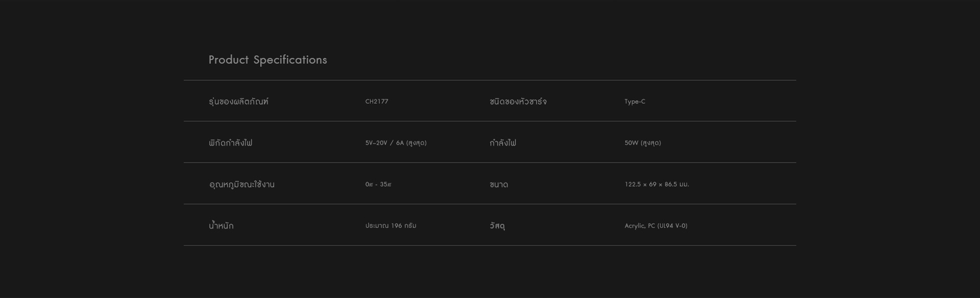Click the กำลังไฟ label beside 50W

(x=502, y=143)
